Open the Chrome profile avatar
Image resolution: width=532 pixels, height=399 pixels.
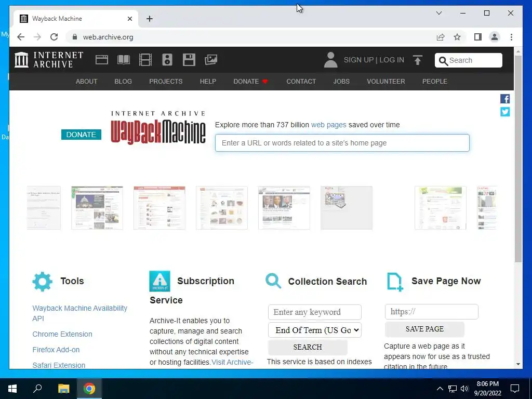(495, 37)
